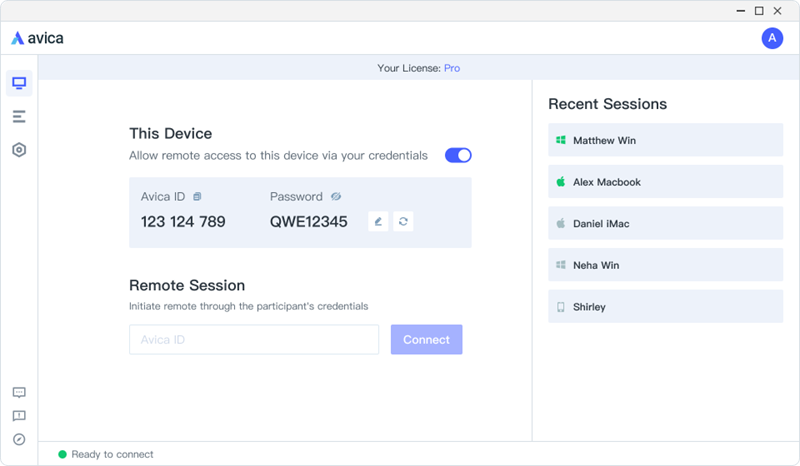Select Matthew Win recent session
The width and height of the screenshot is (800, 466).
tap(665, 140)
